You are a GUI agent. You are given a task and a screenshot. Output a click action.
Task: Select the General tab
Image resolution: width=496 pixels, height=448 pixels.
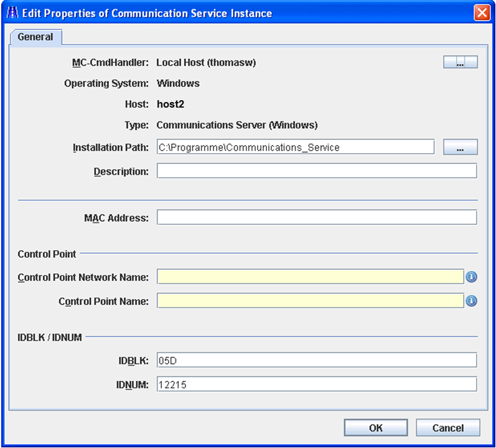tap(35, 37)
